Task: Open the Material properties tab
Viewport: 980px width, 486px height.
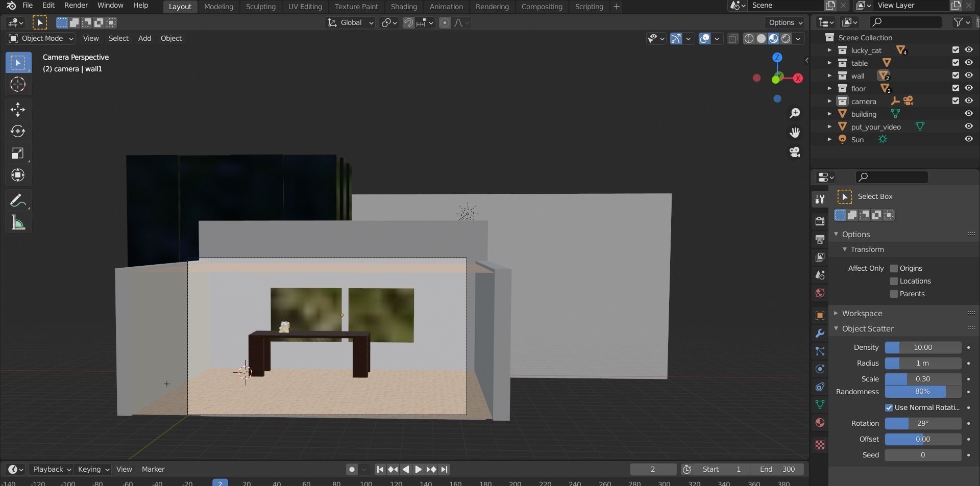Action: coord(820,422)
